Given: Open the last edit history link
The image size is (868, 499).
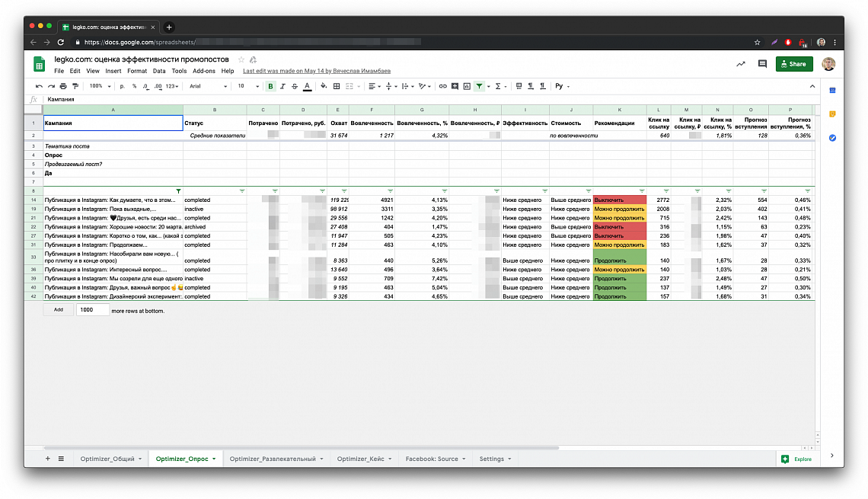Looking at the screenshot, I should 317,71.
